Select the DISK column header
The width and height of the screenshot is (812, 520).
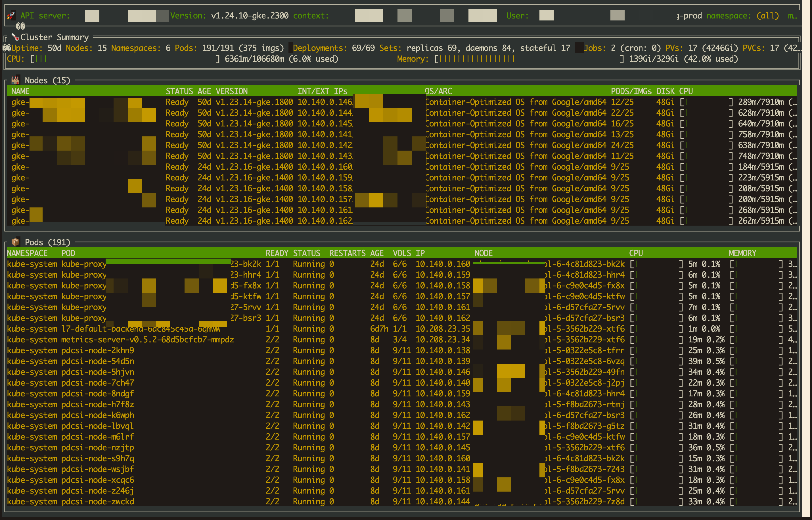[x=665, y=91]
